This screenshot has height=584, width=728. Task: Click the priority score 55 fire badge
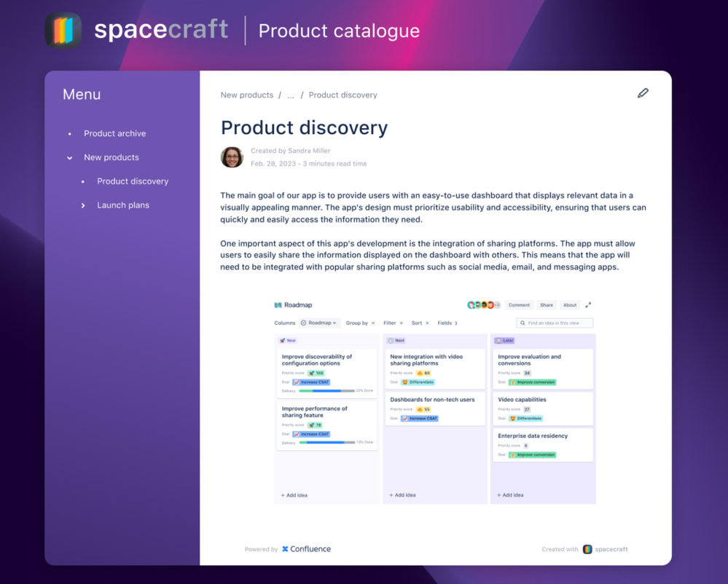coord(423,409)
